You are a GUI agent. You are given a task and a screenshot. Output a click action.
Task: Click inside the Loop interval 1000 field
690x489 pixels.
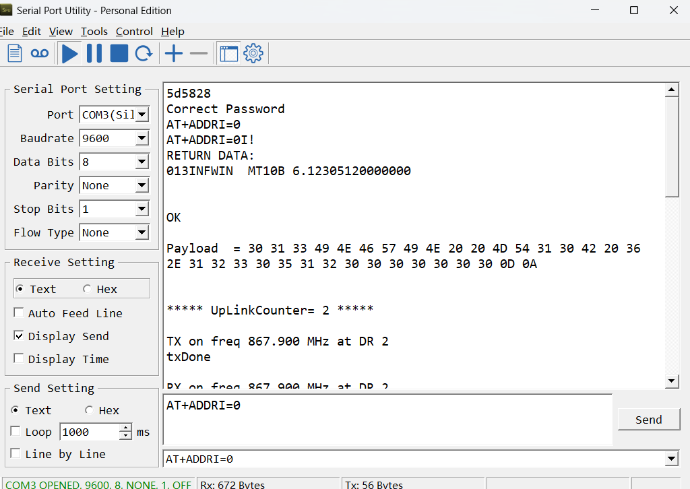[89, 432]
